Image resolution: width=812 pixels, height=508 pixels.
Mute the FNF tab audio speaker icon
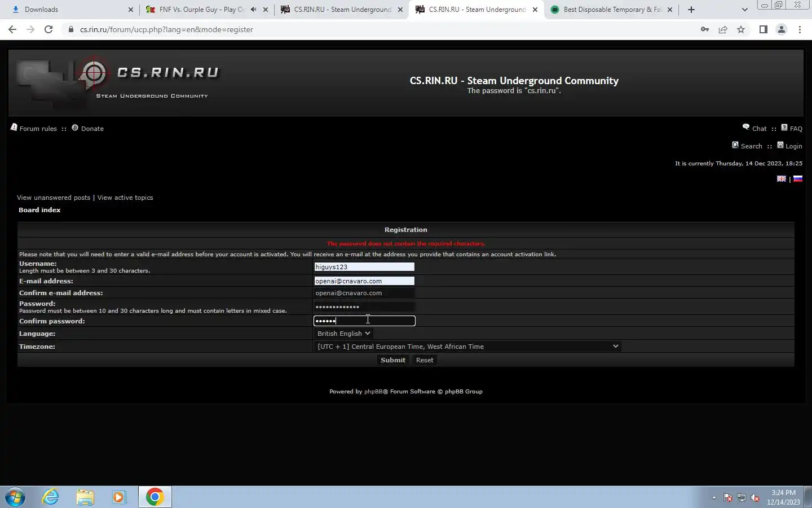[x=253, y=10]
